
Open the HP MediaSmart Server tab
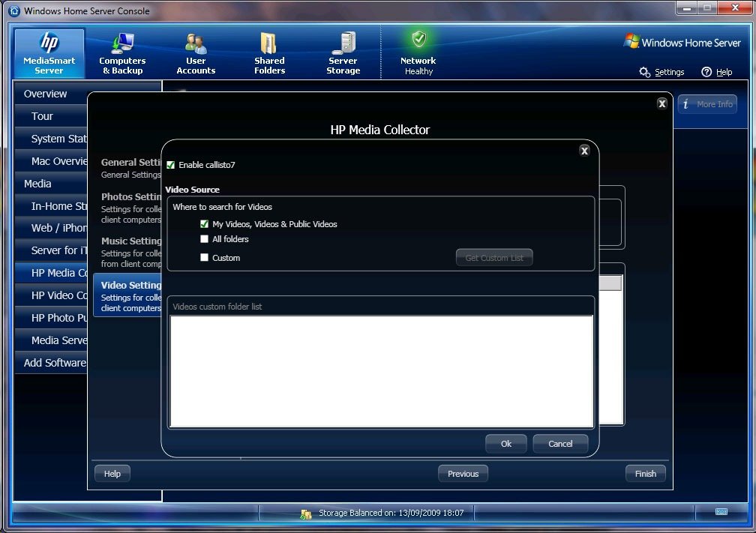[49, 53]
